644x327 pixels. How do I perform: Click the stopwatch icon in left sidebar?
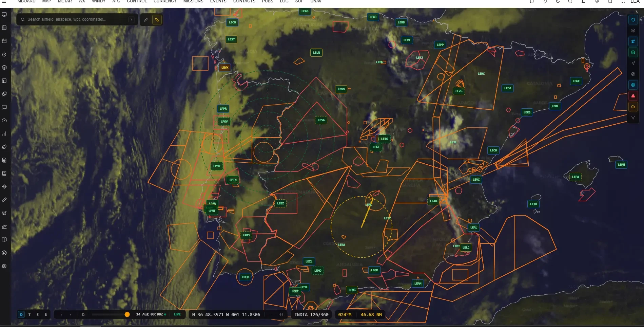tap(4, 54)
